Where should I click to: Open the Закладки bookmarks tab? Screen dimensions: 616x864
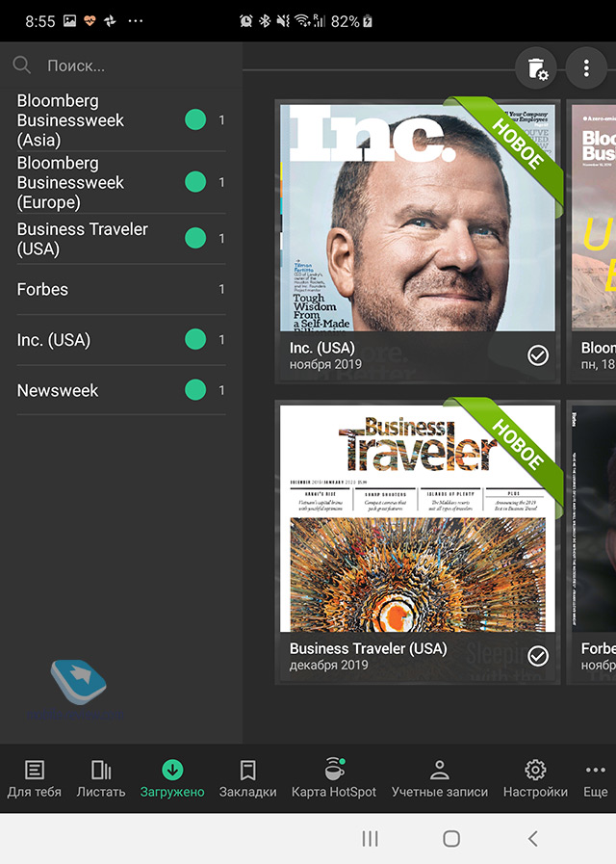coord(247,778)
